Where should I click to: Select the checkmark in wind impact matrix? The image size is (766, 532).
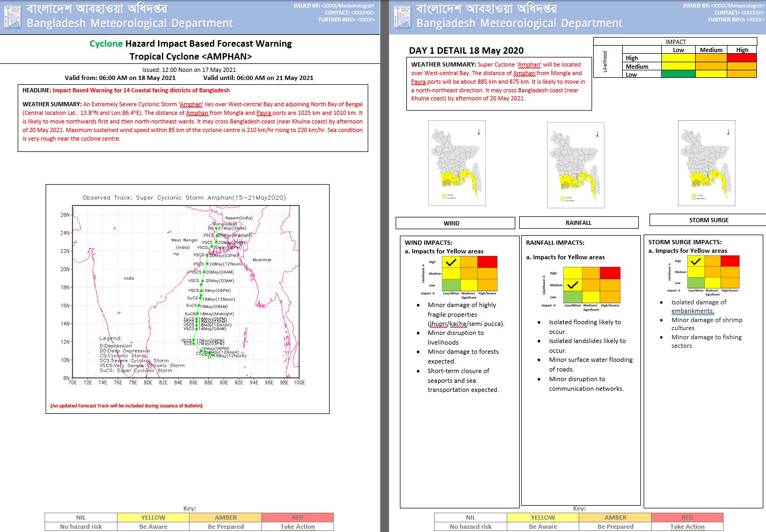pos(451,263)
